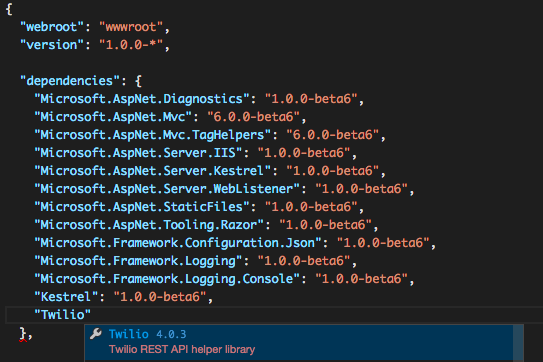Click the "webroot" property key

pyautogui.click(x=52, y=27)
